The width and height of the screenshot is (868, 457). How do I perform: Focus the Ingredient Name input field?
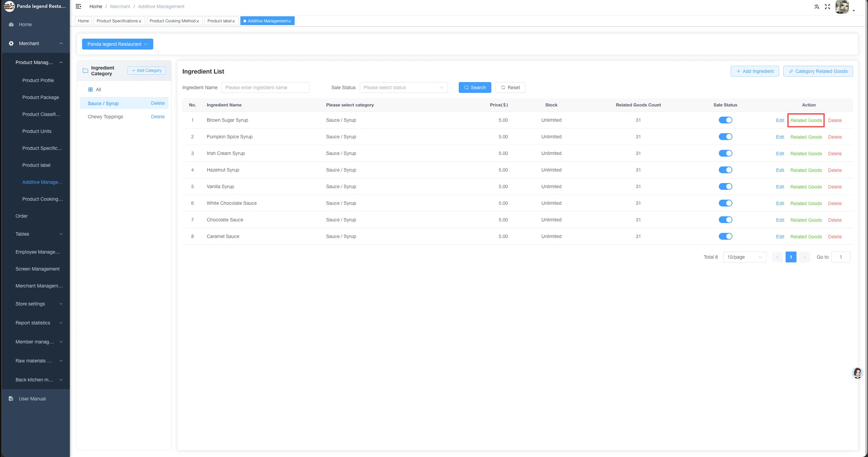coord(265,87)
